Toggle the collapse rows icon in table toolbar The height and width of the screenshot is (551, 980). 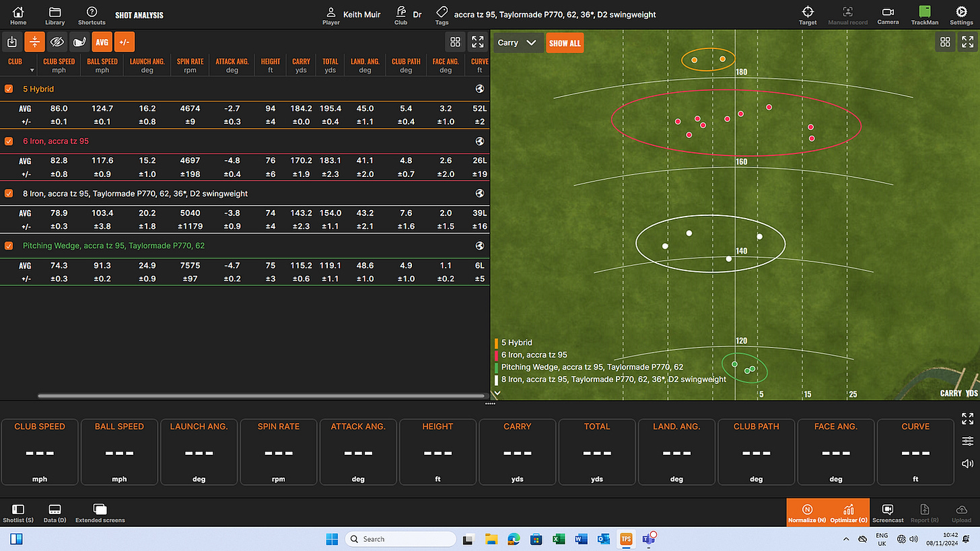point(34,42)
